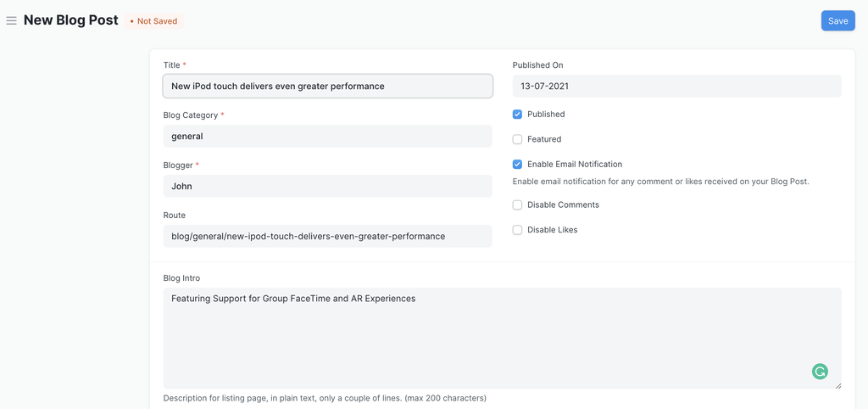This screenshot has height=409, width=868.
Task: Check the Disable Likes checkbox
Action: pyautogui.click(x=517, y=230)
